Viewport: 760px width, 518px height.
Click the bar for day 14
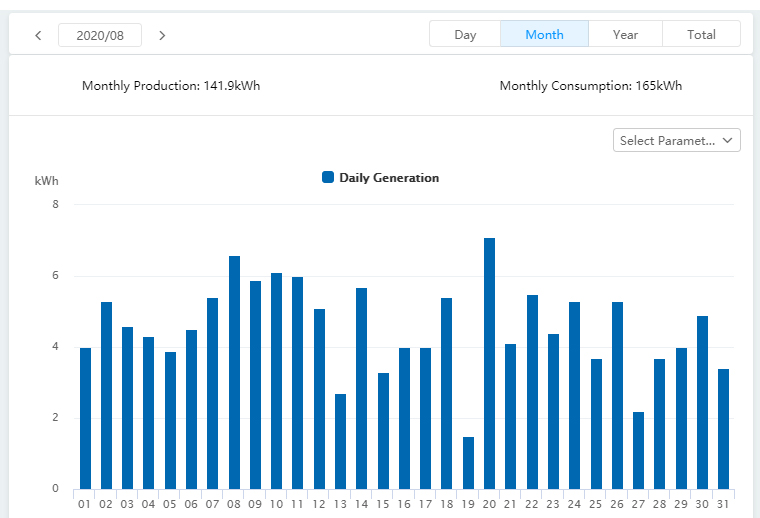tap(362, 389)
